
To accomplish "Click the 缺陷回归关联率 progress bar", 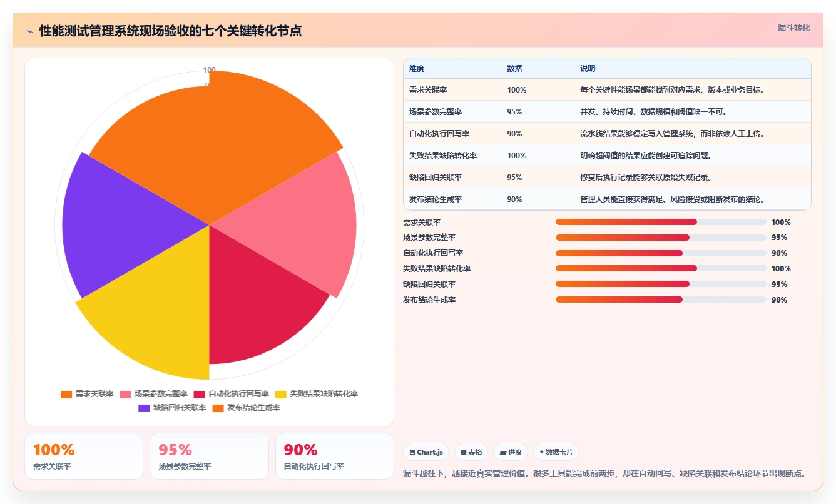I will (x=661, y=284).
